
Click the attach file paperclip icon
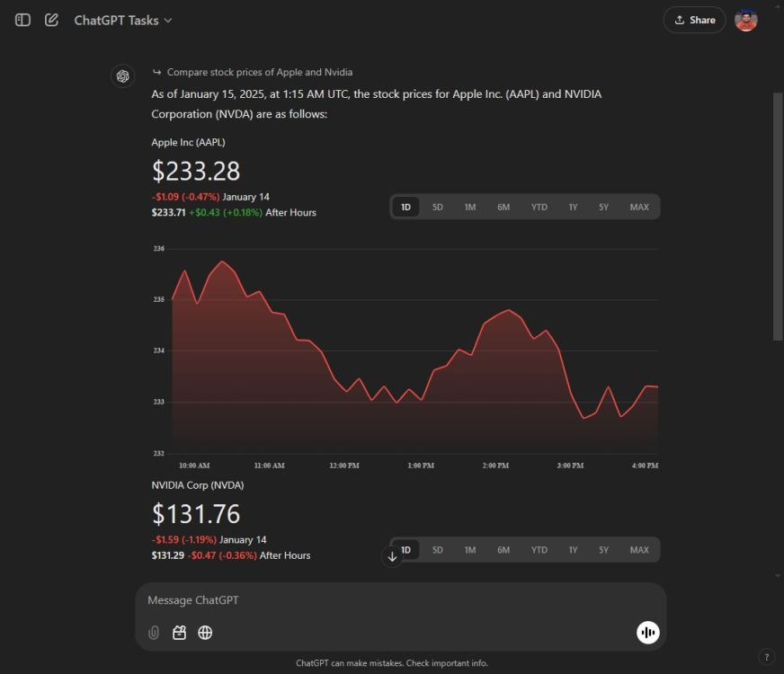154,633
